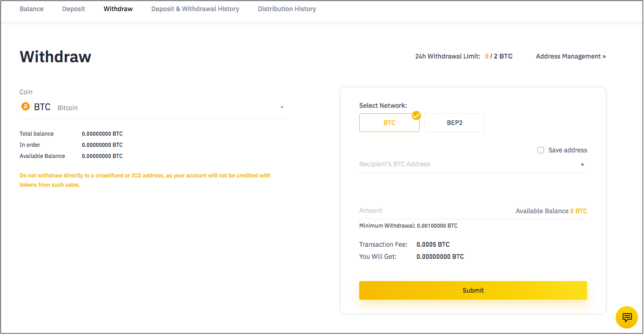The height and width of the screenshot is (335, 644).
Task: Click the crowdfund or ICO warning text
Action: pos(145,180)
